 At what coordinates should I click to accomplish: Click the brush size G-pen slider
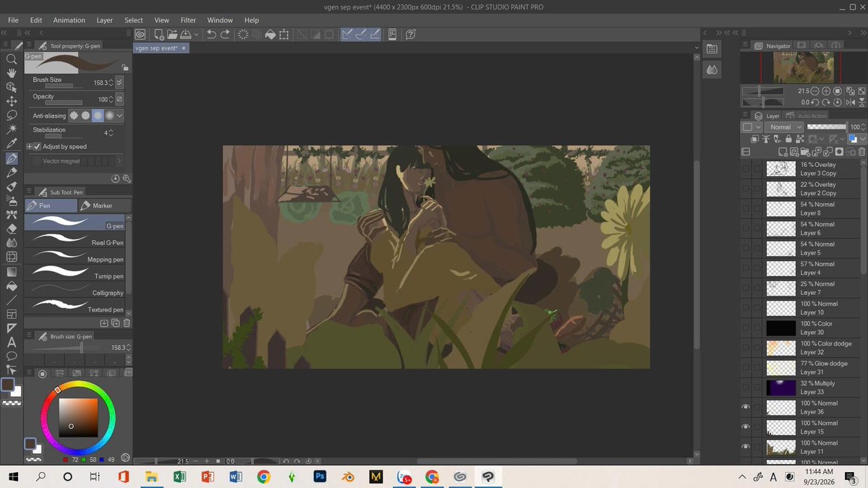point(64,348)
